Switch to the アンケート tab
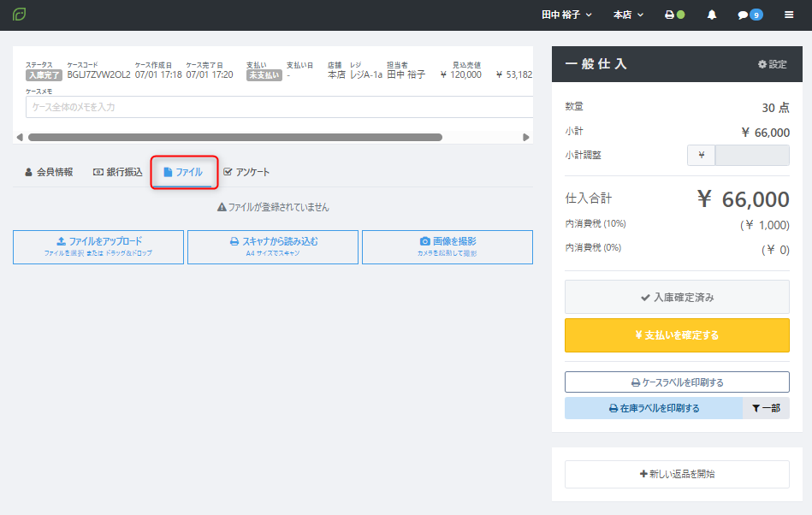 tap(246, 172)
